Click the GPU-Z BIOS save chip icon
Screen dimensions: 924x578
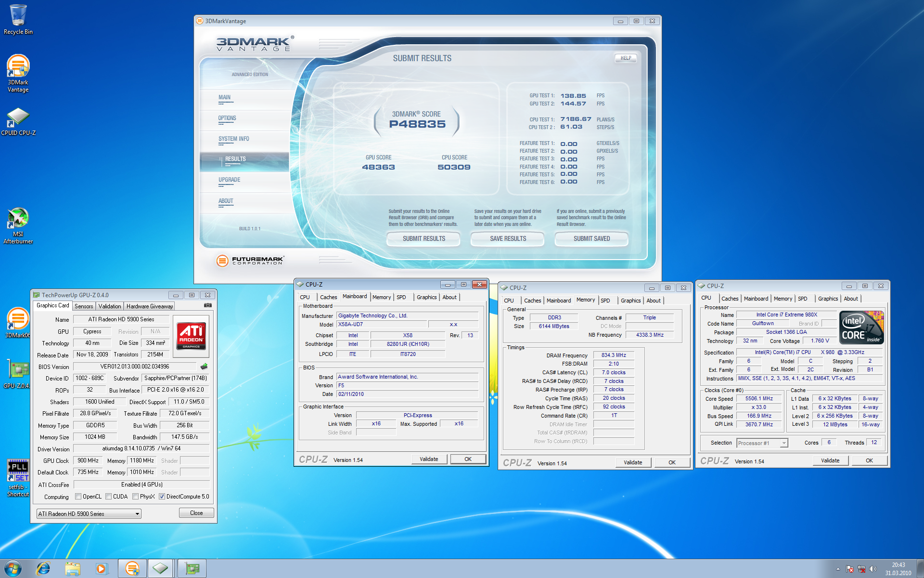click(204, 367)
